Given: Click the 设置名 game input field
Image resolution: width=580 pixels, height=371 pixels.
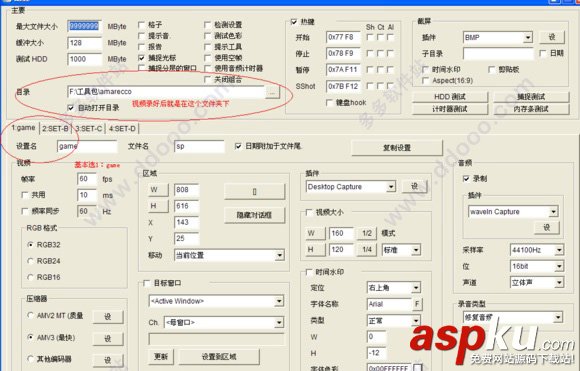Looking at the screenshot, I should pos(87,146).
